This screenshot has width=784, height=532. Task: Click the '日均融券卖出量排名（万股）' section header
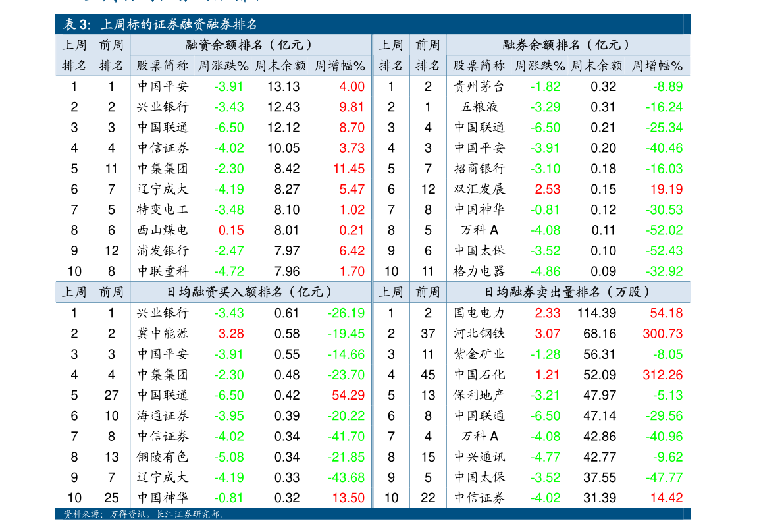coord(567,292)
